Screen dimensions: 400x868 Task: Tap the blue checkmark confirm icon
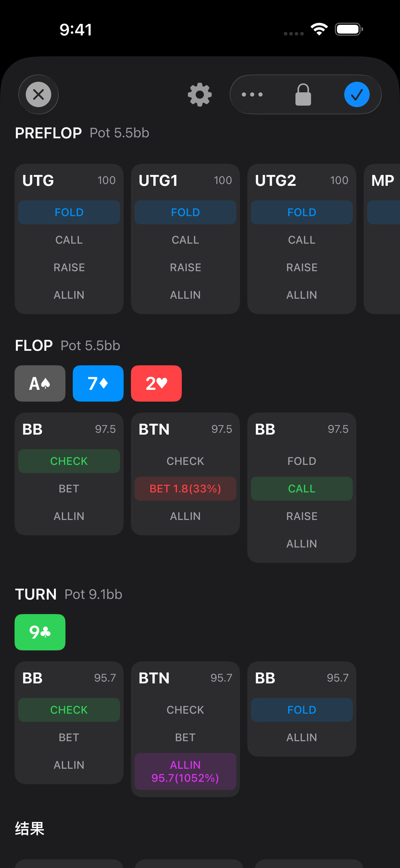click(356, 94)
